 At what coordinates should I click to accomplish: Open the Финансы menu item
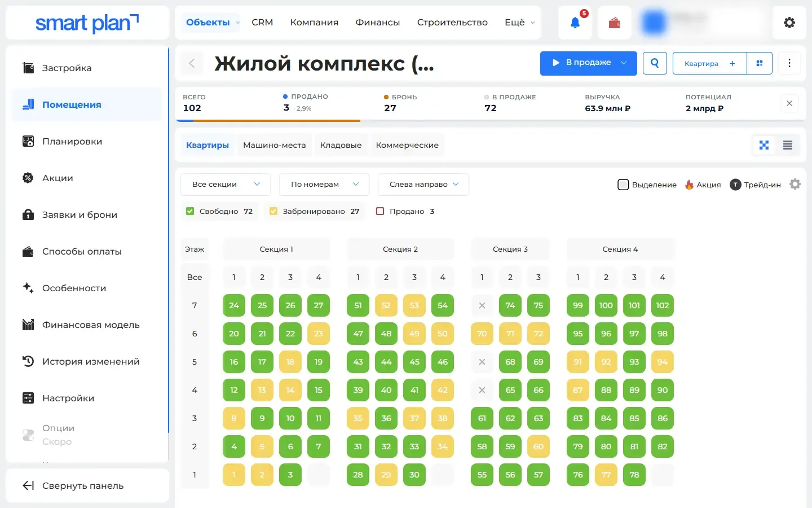(378, 23)
